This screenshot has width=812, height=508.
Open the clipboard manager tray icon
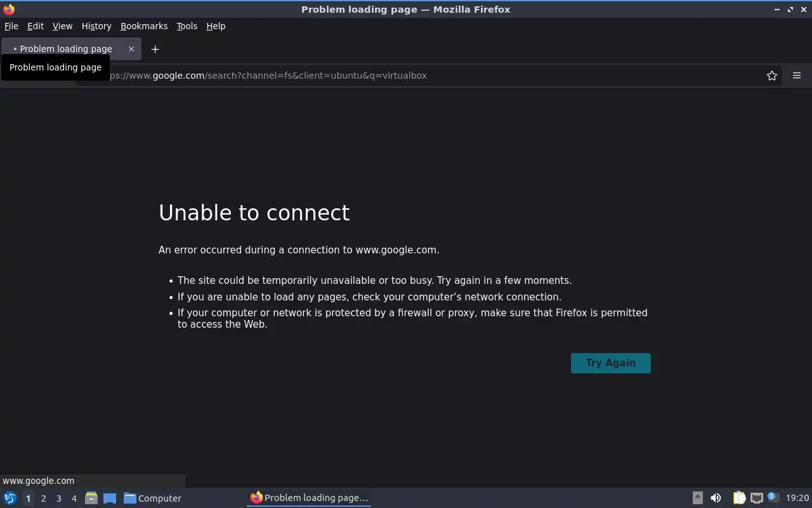(739, 498)
